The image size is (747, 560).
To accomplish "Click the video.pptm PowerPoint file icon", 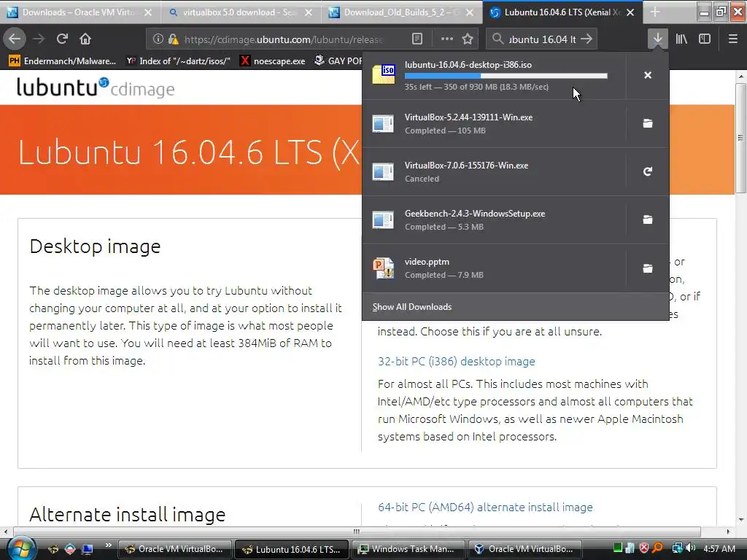I will pyautogui.click(x=384, y=268).
